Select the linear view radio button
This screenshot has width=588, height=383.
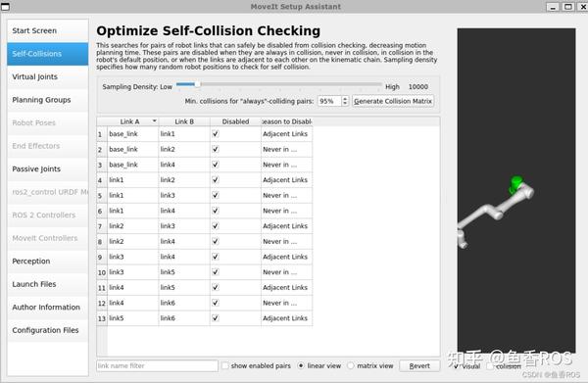tap(301, 365)
